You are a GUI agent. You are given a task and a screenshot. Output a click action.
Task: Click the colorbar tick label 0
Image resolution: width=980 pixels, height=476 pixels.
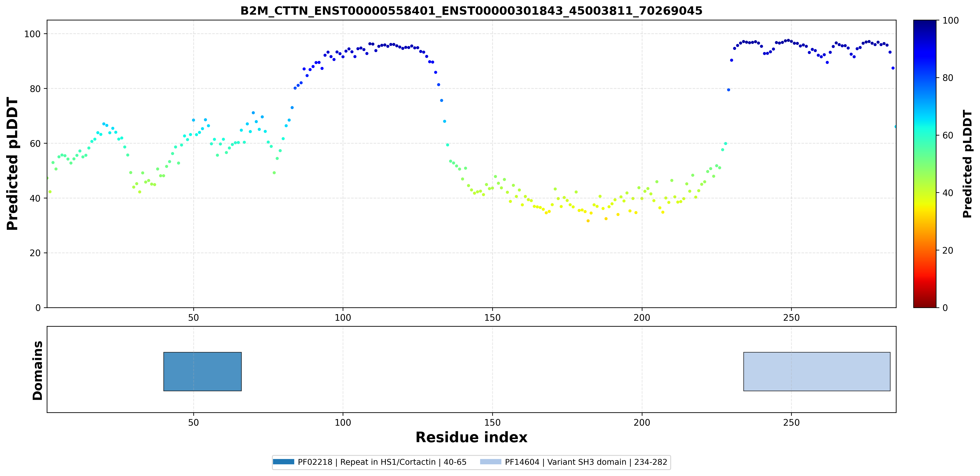click(945, 308)
